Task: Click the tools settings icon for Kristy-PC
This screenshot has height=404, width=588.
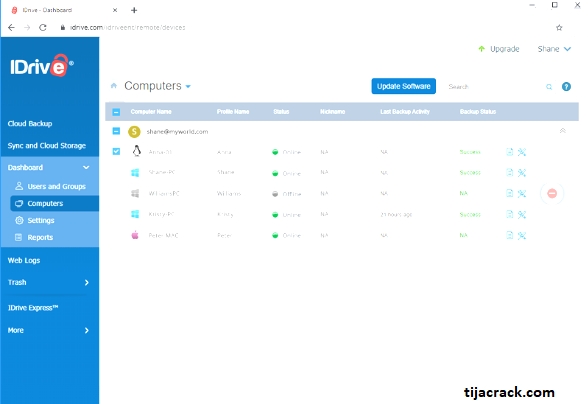Action: pyautogui.click(x=522, y=215)
